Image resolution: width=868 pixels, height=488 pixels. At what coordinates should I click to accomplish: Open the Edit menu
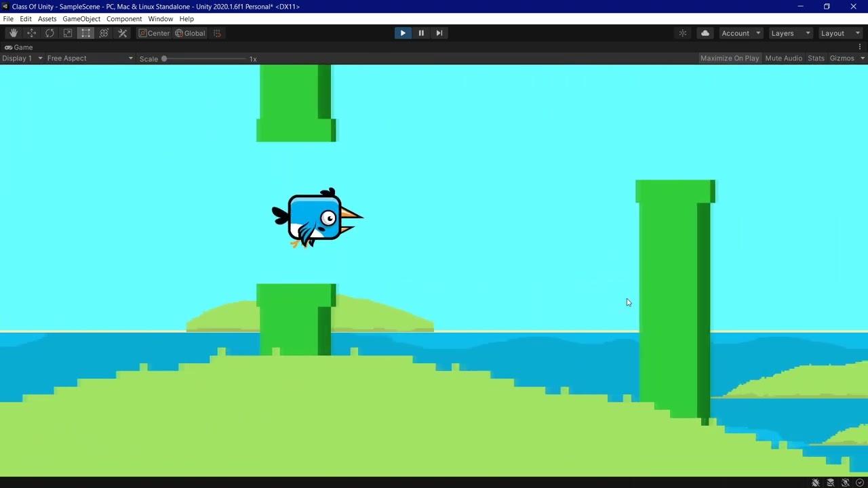[x=26, y=19]
